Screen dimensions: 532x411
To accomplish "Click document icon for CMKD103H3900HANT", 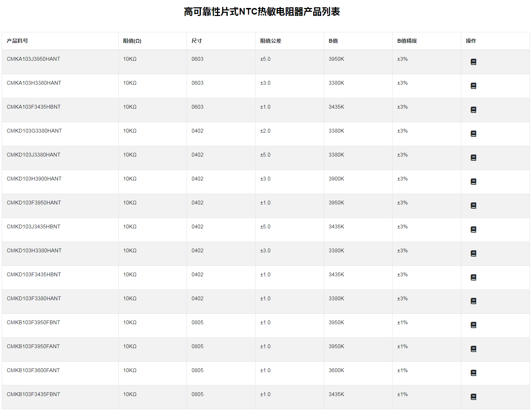I will click(473, 182).
